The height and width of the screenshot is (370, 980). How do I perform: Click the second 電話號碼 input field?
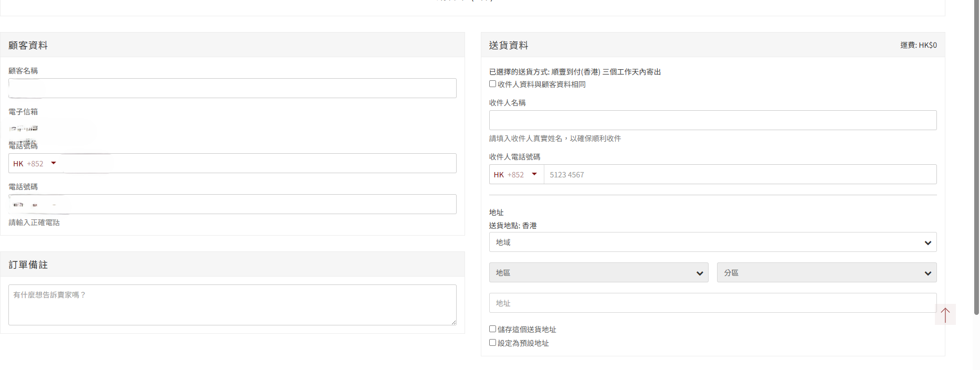click(232, 204)
